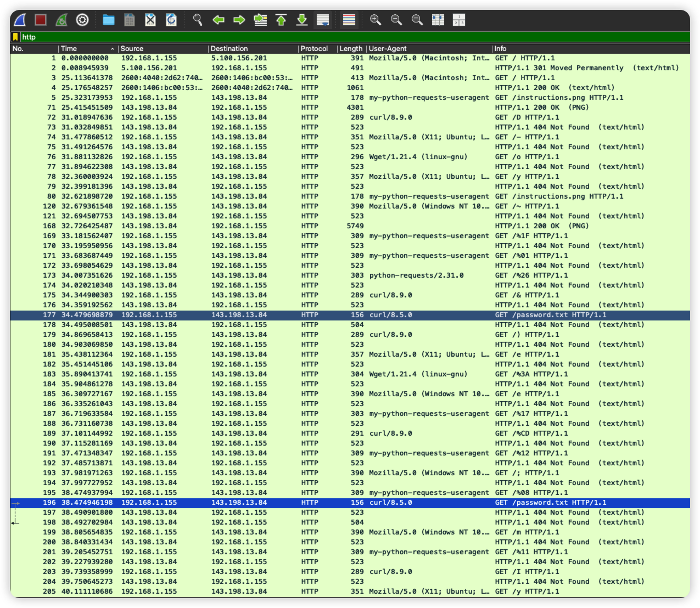This screenshot has width=700, height=608.
Task: Click display filter bookmark icon
Action: pyautogui.click(x=15, y=37)
